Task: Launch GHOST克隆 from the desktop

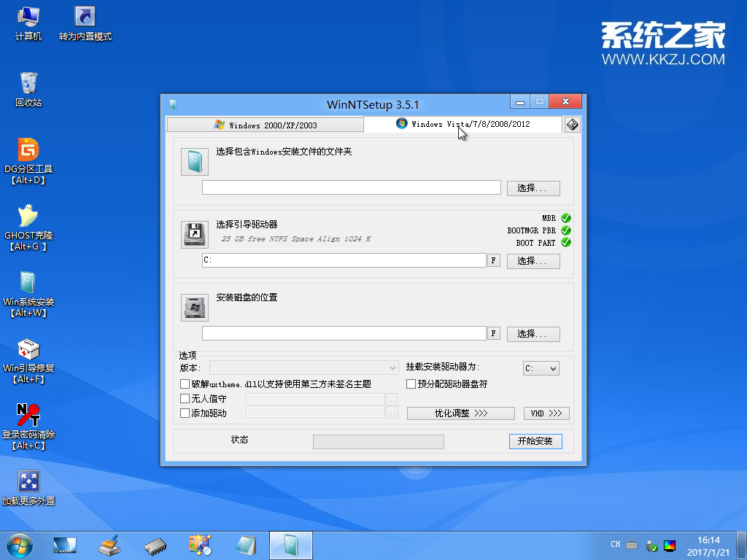Action: 29,216
